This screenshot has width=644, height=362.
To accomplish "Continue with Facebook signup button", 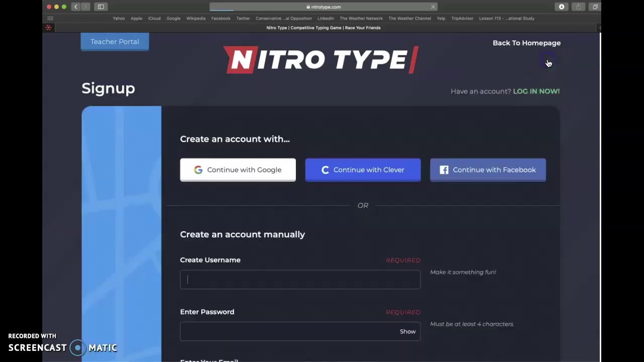I will tap(488, 170).
